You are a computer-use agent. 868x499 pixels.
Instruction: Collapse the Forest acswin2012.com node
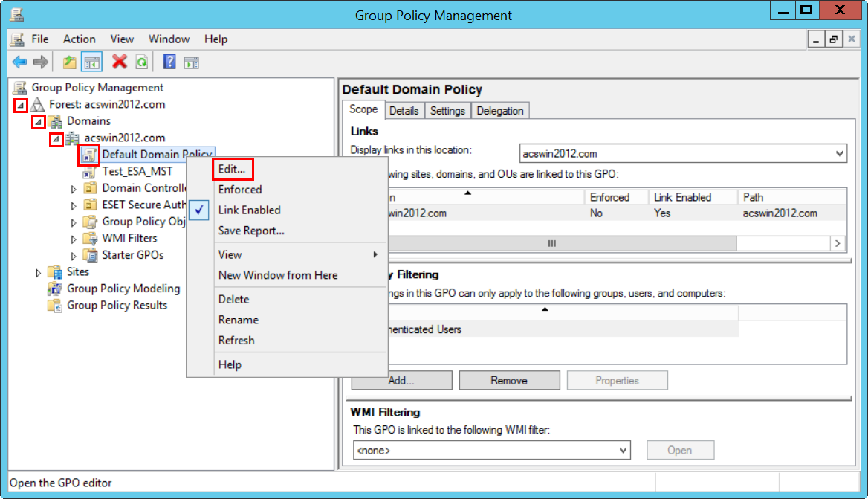tap(21, 105)
